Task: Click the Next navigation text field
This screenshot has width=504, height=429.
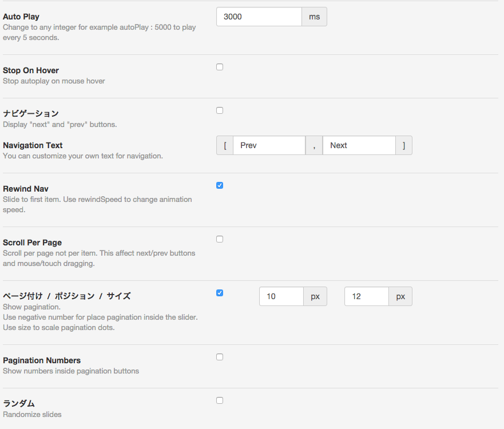Action: pos(359,145)
